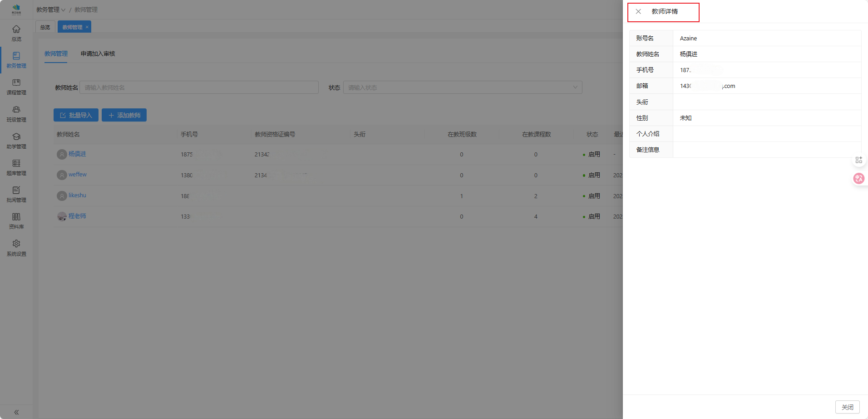Collapse the sidebar with double-chevron icon
This screenshot has height=419, width=868.
16,412
